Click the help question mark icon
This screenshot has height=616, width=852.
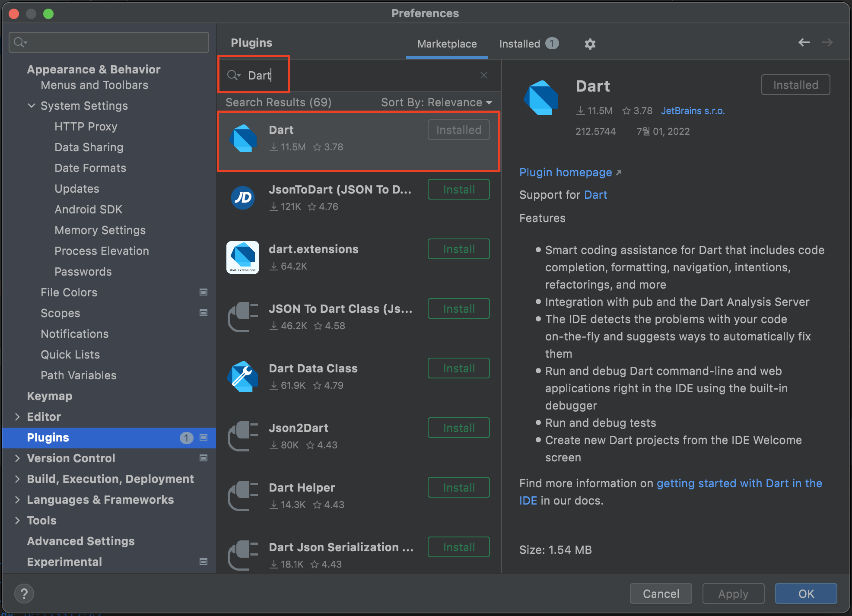24,594
